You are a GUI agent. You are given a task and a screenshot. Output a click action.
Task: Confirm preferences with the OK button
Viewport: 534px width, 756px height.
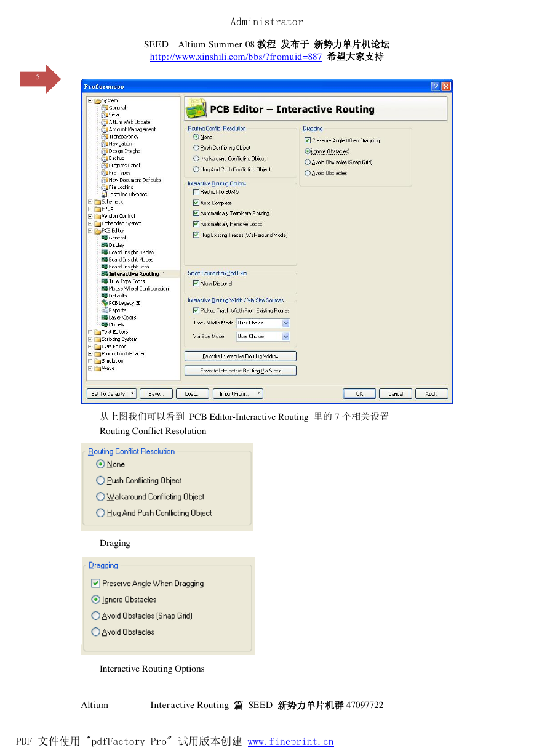[359, 394]
